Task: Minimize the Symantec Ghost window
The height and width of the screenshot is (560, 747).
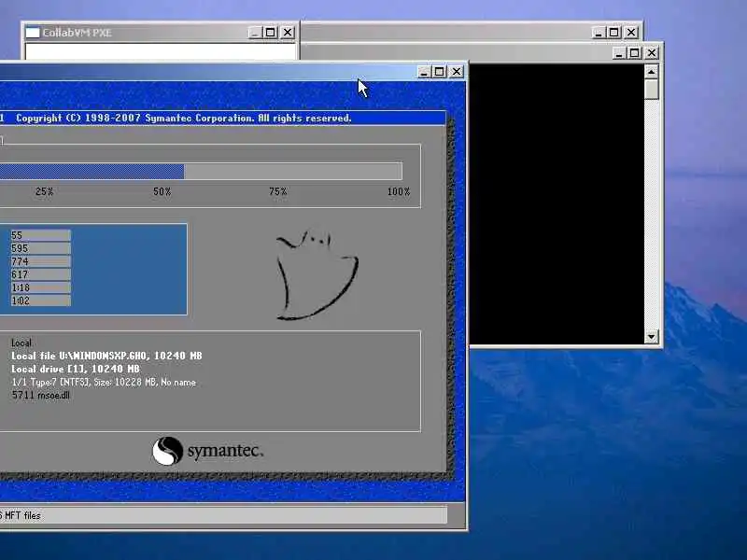Action: coord(424,72)
